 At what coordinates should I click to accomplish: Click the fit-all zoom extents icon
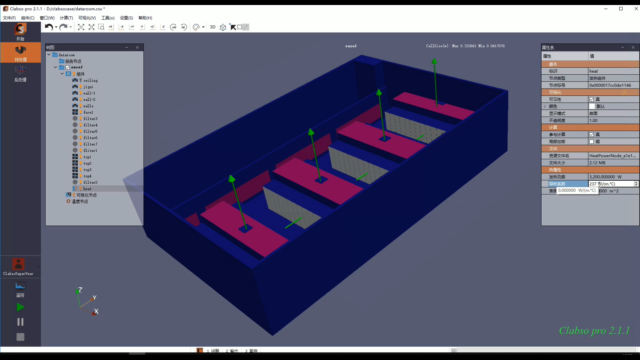[x=81, y=27]
